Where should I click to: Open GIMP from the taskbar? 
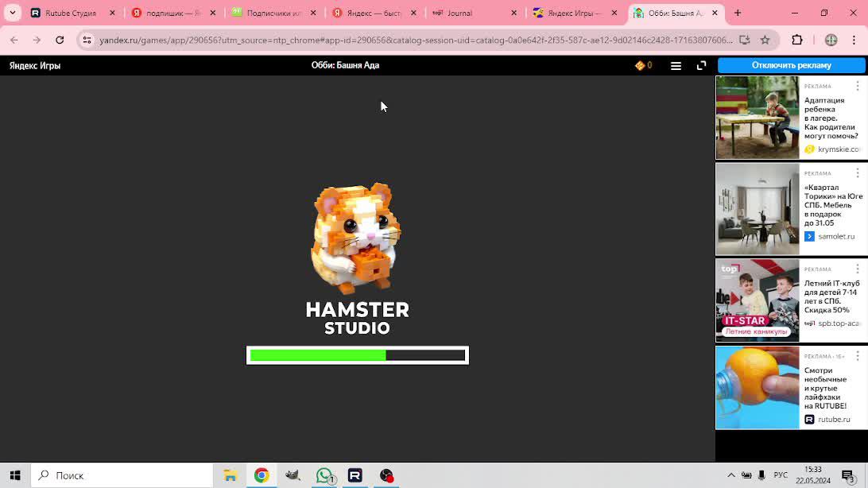(293, 475)
